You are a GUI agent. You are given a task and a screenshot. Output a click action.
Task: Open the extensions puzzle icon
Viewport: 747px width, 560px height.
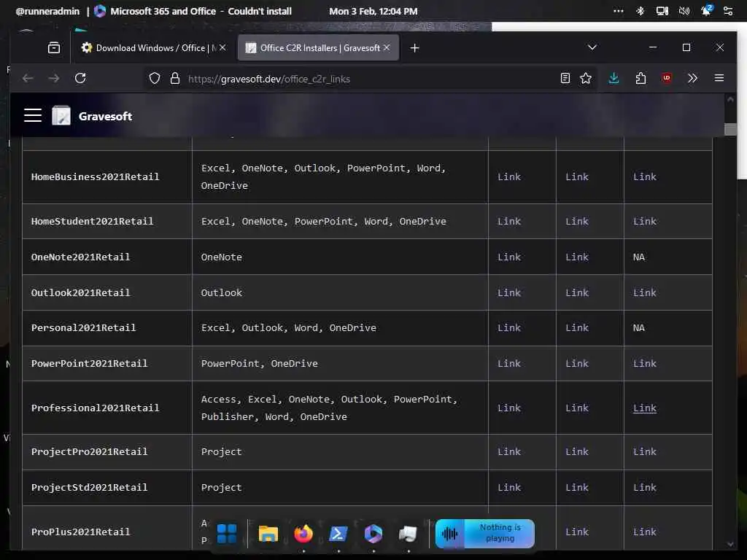click(x=640, y=78)
